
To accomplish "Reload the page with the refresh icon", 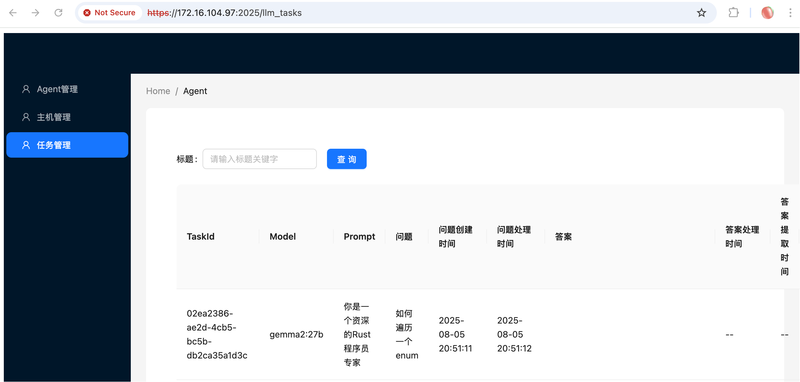I will pyautogui.click(x=59, y=13).
